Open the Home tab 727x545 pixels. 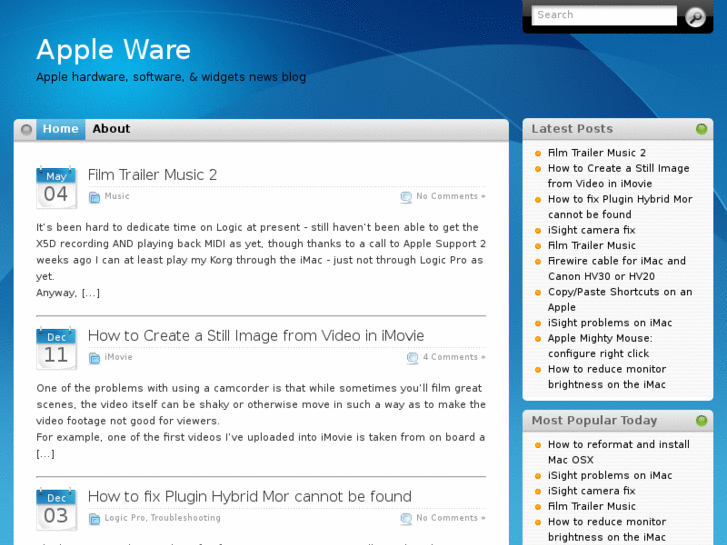(61, 129)
